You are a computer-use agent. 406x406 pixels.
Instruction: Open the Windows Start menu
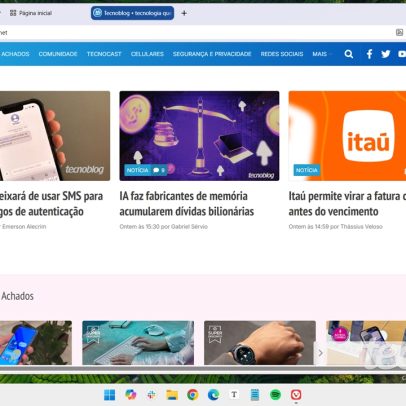(x=110, y=395)
